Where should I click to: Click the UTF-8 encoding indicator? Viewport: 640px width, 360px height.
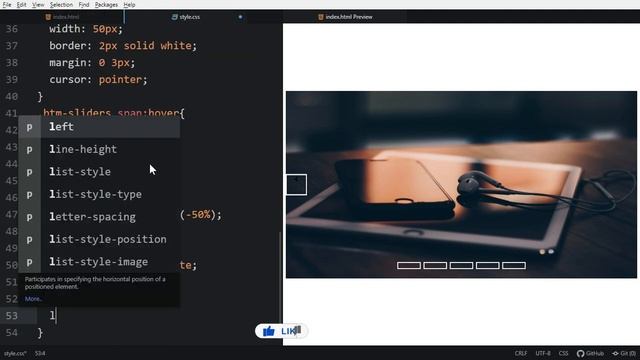tap(543, 353)
